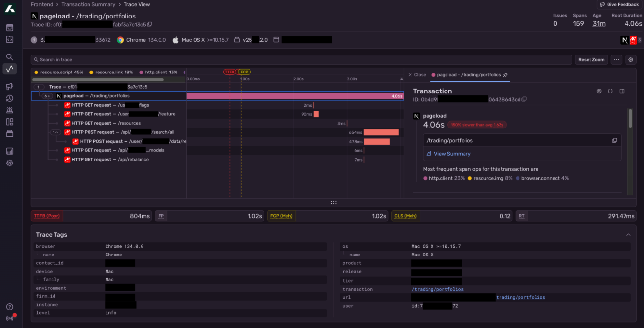Copy the transaction ID in details panel
644x328 pixels.
(524, 99)
